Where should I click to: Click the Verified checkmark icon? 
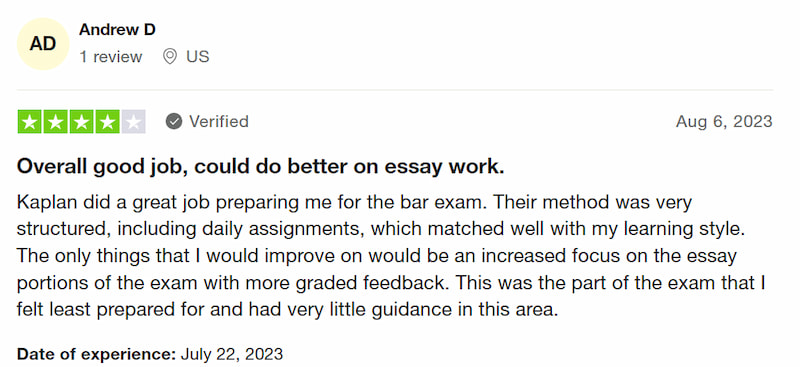pos(174,121)
